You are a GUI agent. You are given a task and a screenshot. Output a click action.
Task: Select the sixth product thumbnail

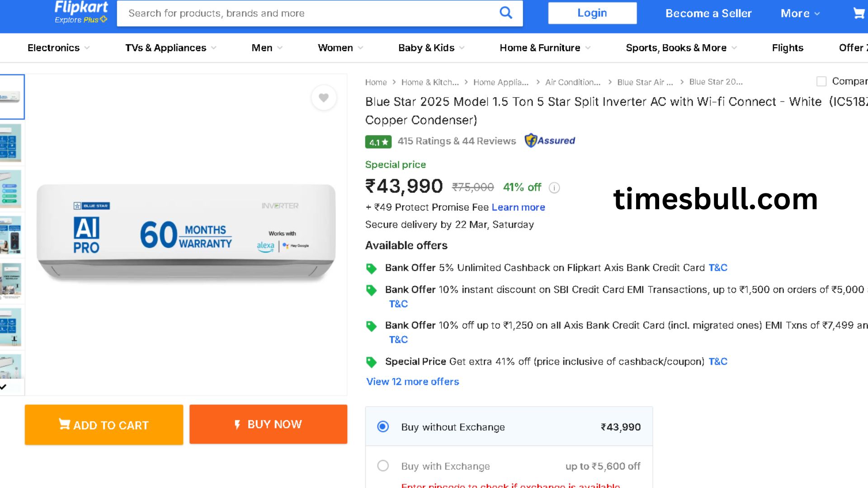pyautogui.click(x=11, y=328)
